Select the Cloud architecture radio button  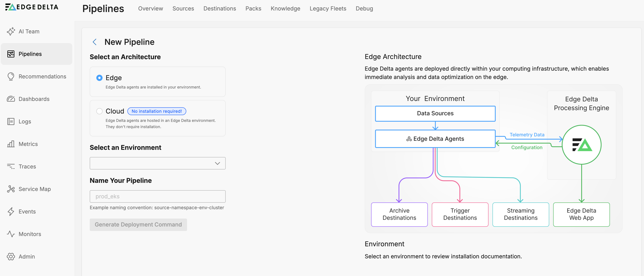pos(99,111)
